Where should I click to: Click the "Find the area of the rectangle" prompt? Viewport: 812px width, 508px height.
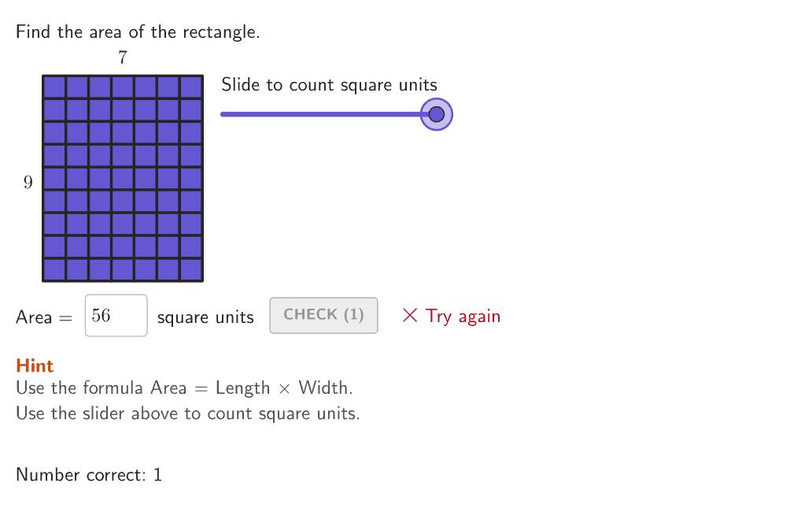pyautogui.click(x=138, y=32)
